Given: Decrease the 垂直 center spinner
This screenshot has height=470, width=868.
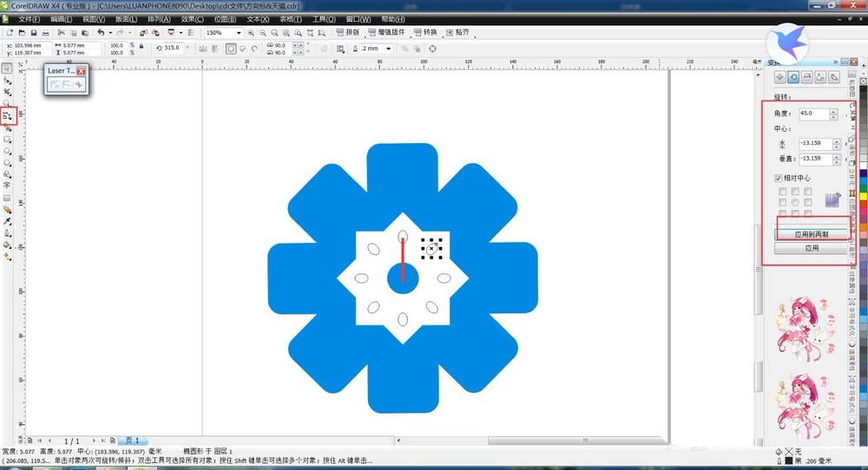Looking at the screenshot, I should point(837,162).
